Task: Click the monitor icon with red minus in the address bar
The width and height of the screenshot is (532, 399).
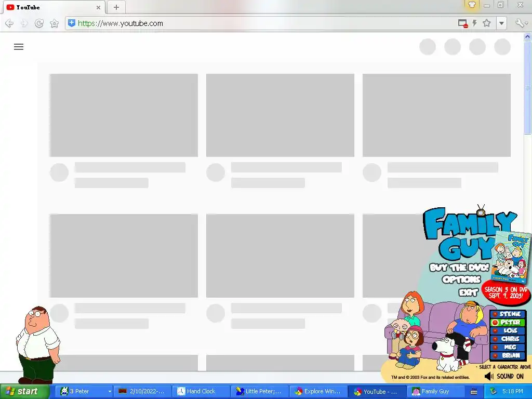Action: (x=463, y=23)
